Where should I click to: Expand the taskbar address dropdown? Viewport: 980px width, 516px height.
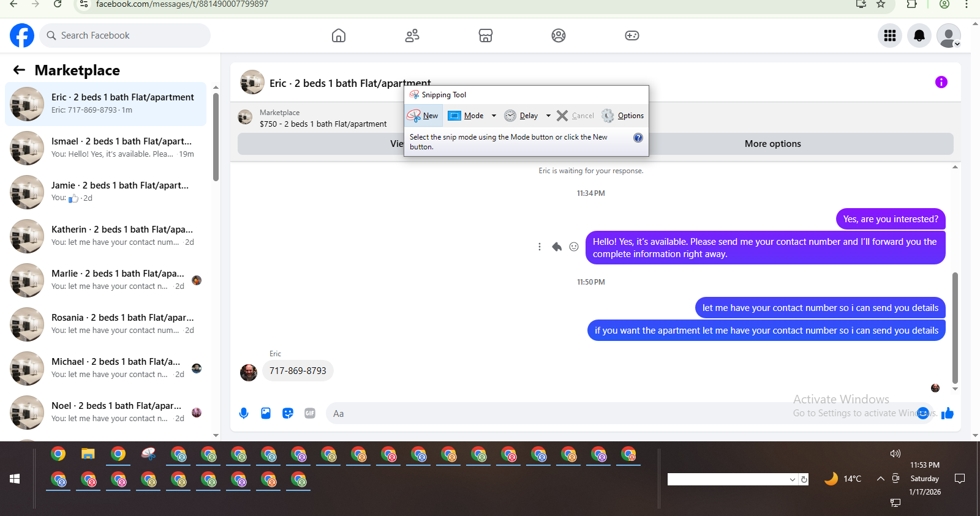793,480
